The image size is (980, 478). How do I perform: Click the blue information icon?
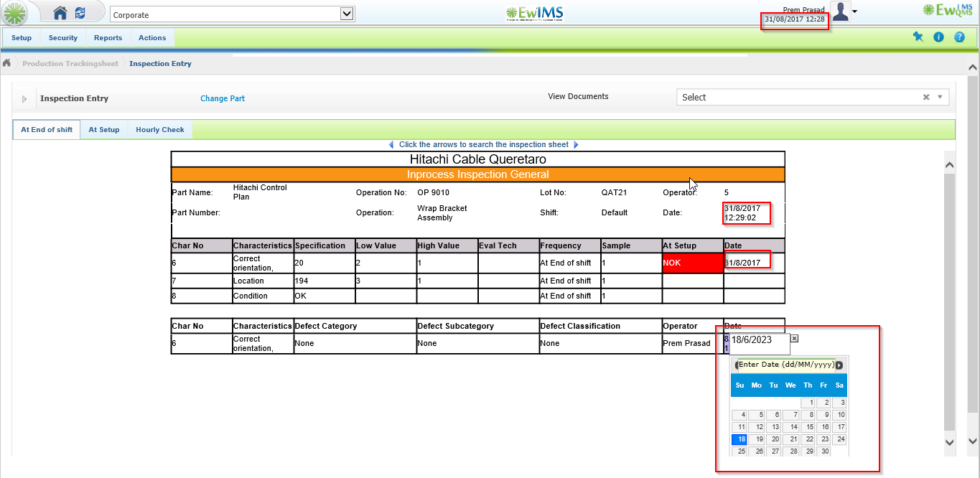pos(938,37)
